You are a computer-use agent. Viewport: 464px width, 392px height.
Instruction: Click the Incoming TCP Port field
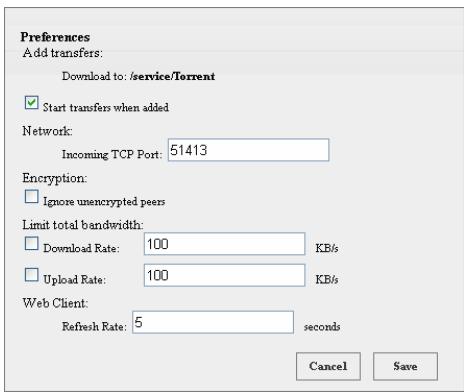pos(248,150)
